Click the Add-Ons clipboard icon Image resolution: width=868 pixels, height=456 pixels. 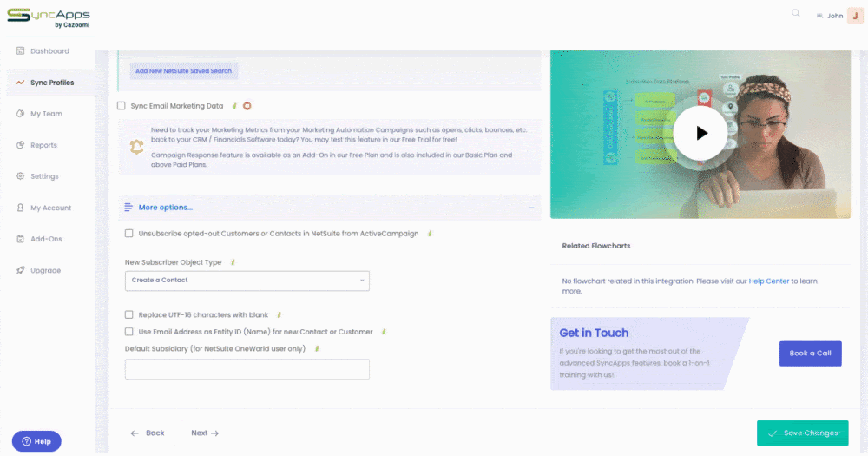(x=21, y=239)
